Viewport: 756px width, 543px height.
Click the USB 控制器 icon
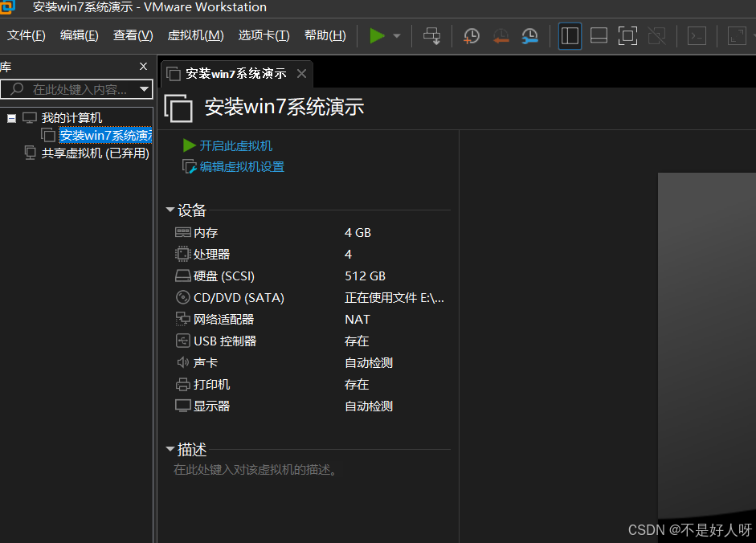pos(182,341)
